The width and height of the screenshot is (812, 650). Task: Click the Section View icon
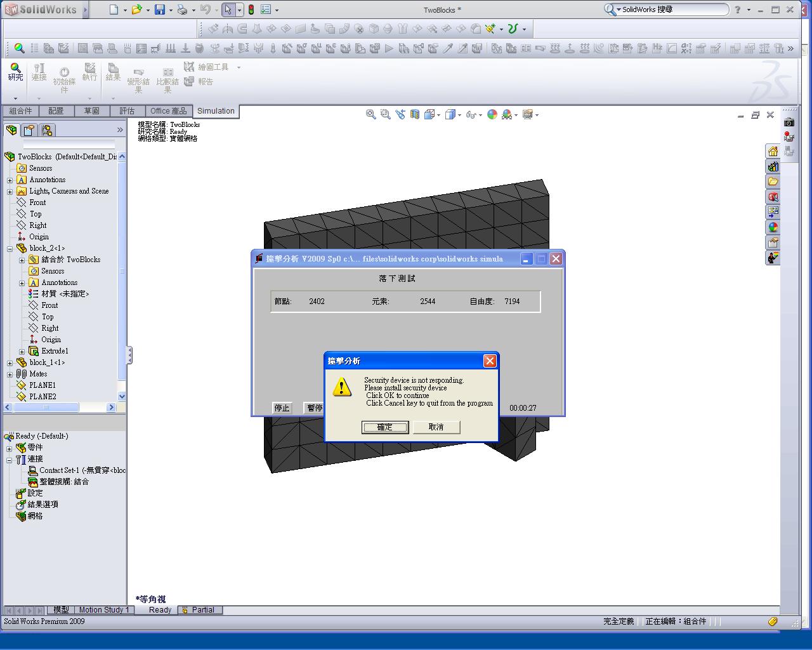click(x=414, y=114)
